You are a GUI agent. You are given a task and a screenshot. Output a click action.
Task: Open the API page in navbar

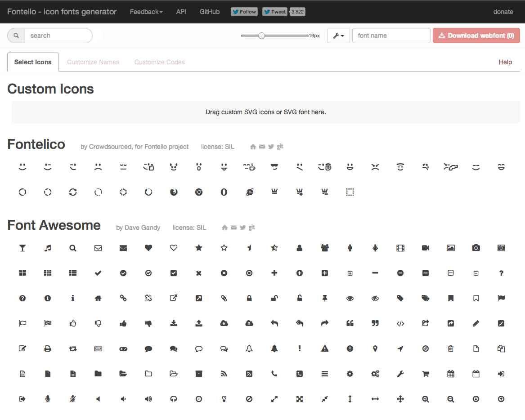pyautogui.click(x=181, y=12)
